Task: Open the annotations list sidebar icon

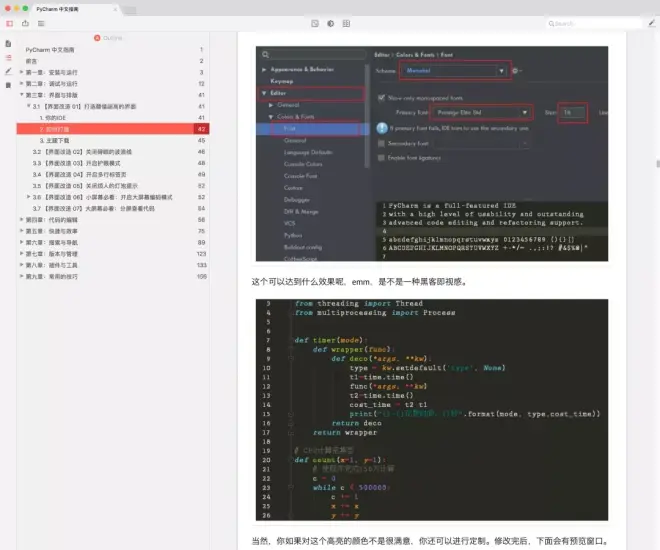Action: coord(8,72)
